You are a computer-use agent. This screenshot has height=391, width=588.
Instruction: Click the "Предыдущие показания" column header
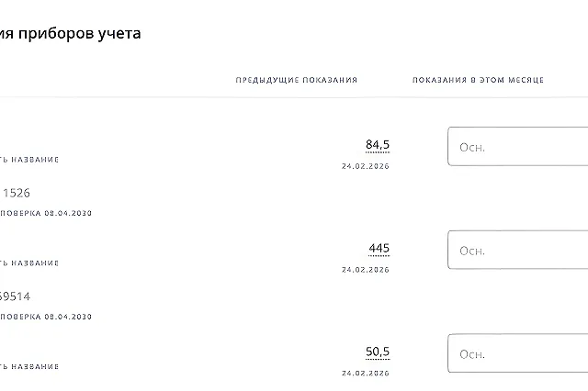coord(296,81)
